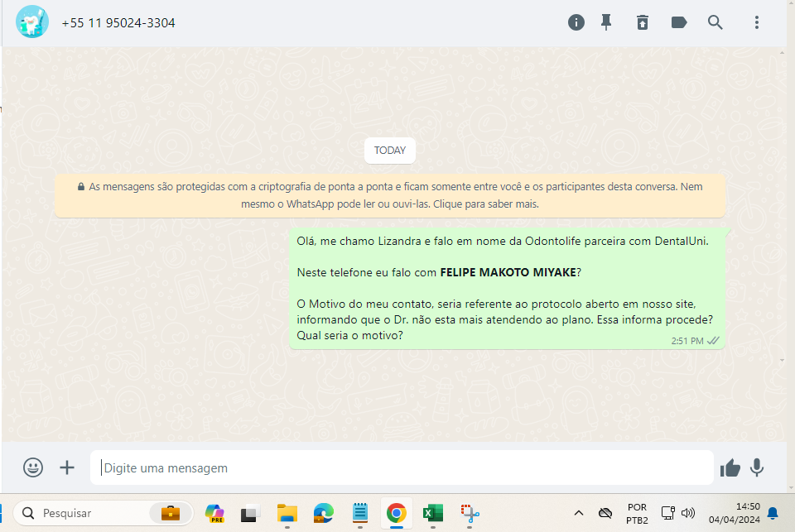Open Copilot preview from the taskbar
Viewport: 795px width, 532px height.
tap(214, 513)
